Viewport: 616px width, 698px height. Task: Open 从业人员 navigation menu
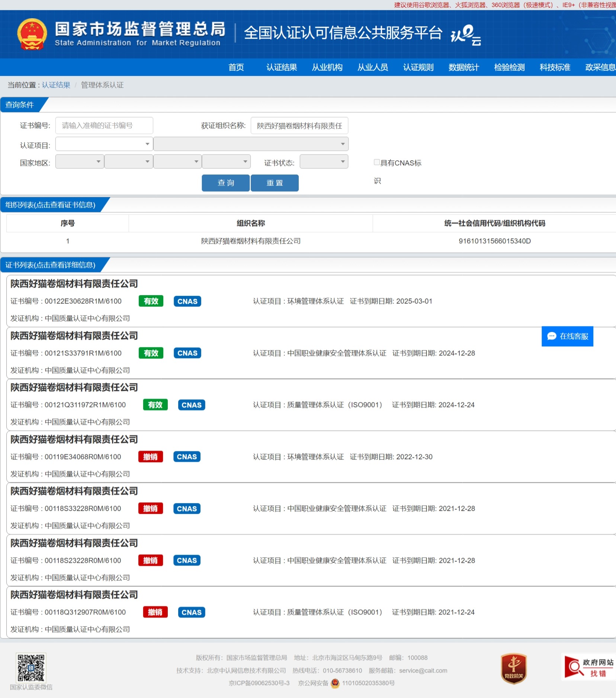point(373,67)
